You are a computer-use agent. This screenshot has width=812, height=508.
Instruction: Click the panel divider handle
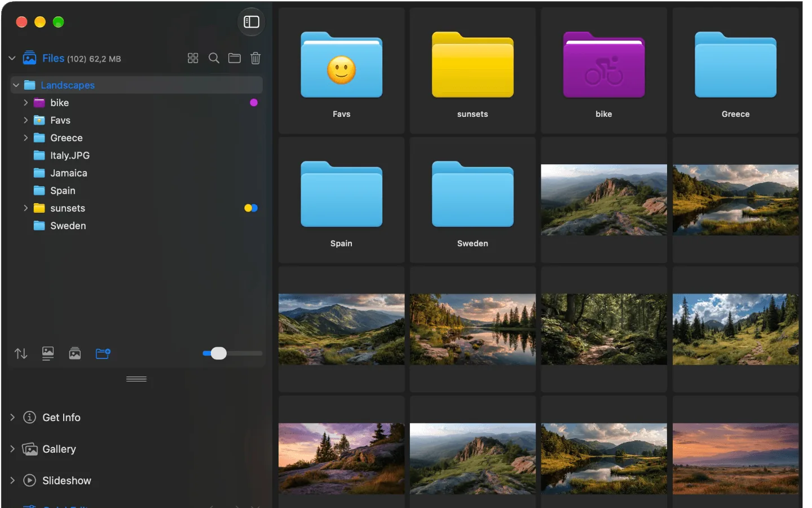click(136, 379)
